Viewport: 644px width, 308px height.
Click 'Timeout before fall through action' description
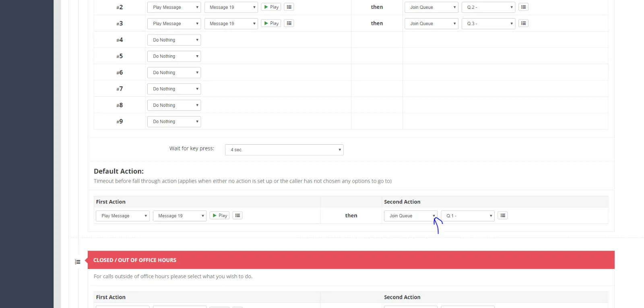pos(243,181)
